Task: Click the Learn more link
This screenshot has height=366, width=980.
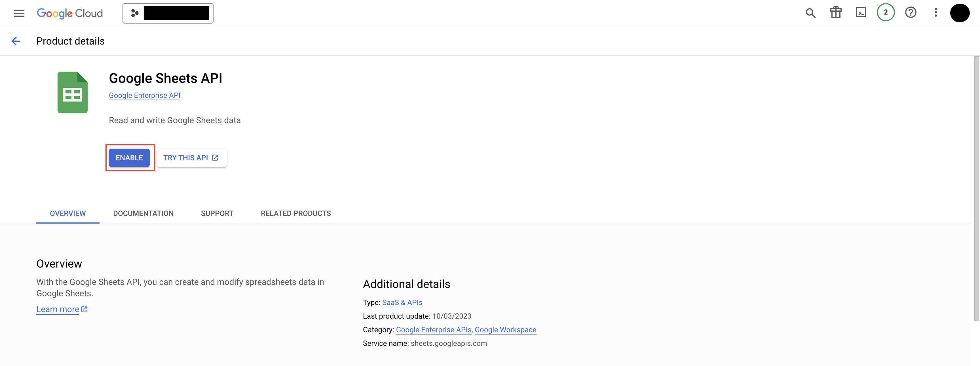Action: [58, 309]
